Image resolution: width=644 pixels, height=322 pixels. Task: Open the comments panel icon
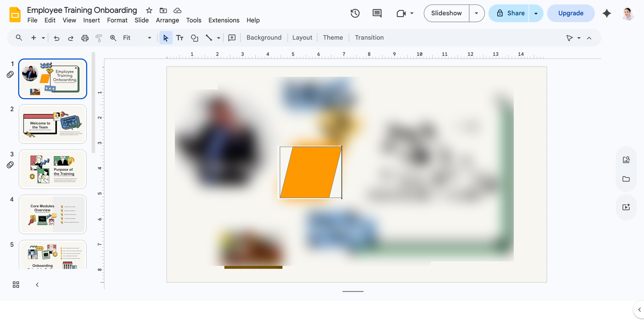377,13
